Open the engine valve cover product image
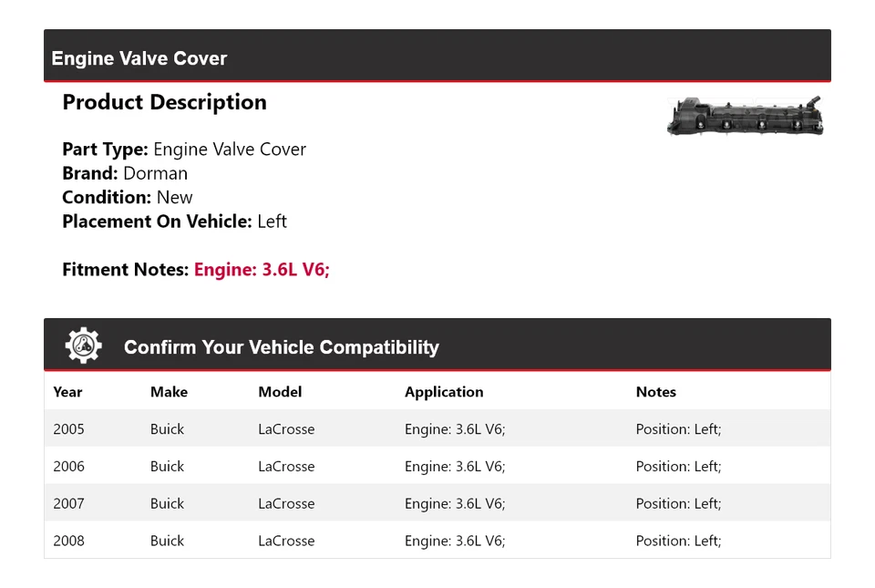Image resolution: width=875 pixels, height=588 pixels. coord(745,116)
